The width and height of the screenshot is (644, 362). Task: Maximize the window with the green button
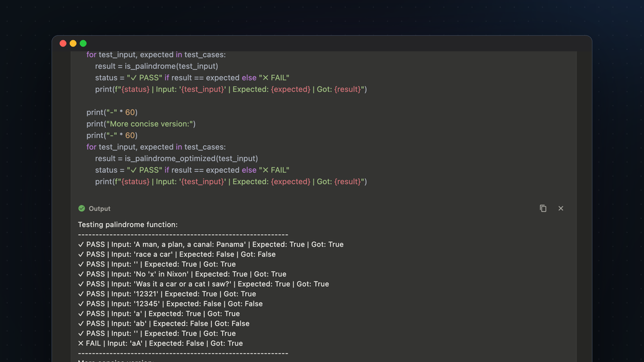83,43
